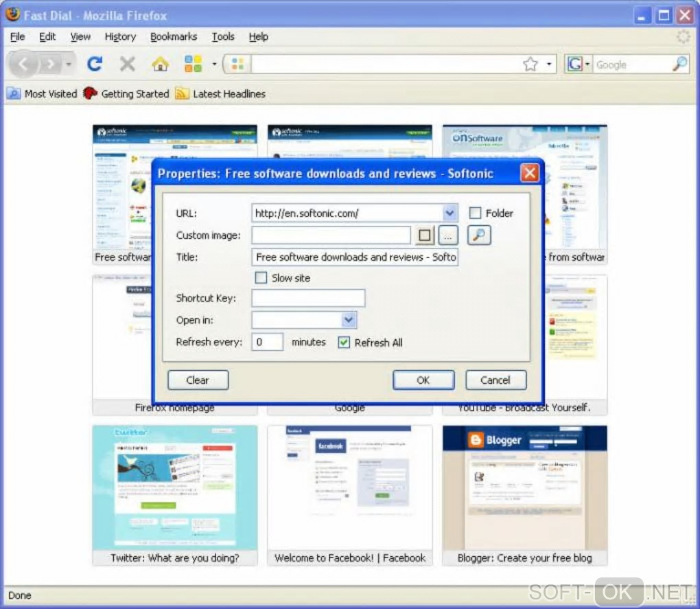700x609 pixels.
Task: Expand the Fast Dial toolbar dropdown arrow
Action: click(214, 65)
